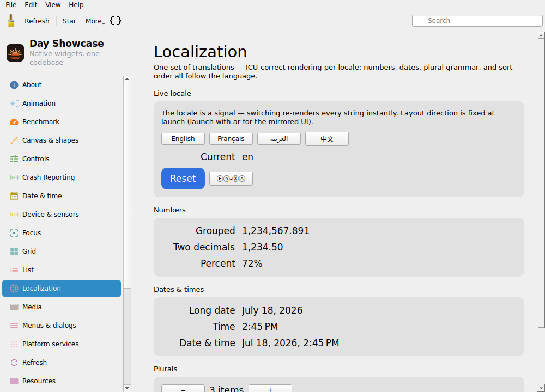Open the More dropdown in the toolbar
Viewport: 545px width, 392px height.
pyautogui.click(x=95, y=21)
